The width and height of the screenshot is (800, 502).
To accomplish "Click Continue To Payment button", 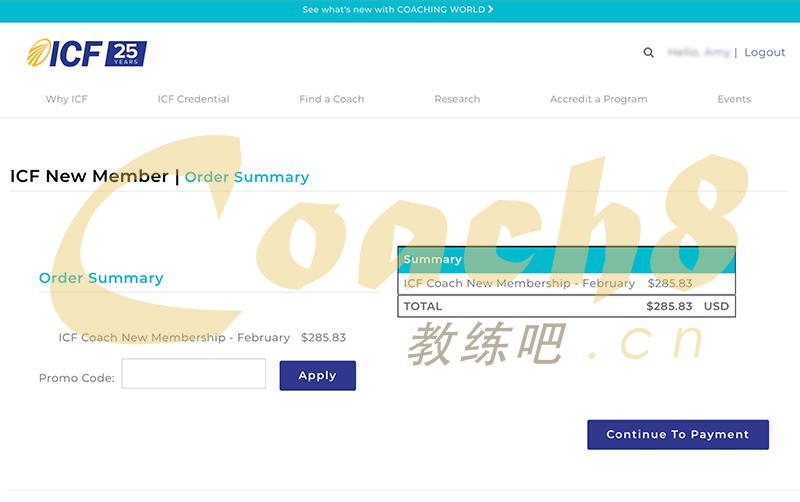I will 677,435.
